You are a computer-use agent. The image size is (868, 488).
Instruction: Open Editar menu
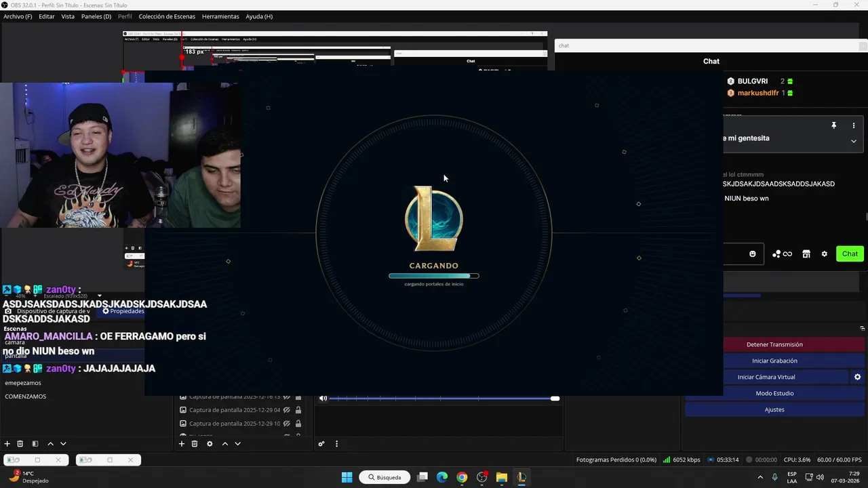47,16
